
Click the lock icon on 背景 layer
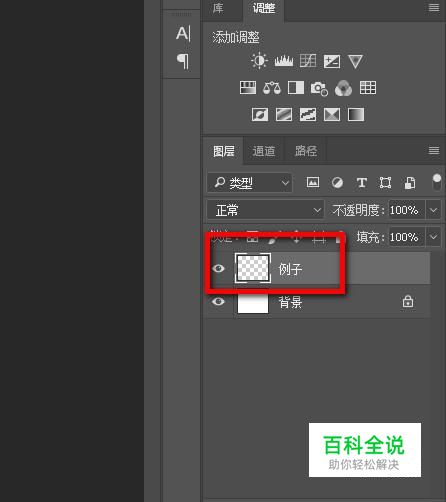[x=408, y=302]
